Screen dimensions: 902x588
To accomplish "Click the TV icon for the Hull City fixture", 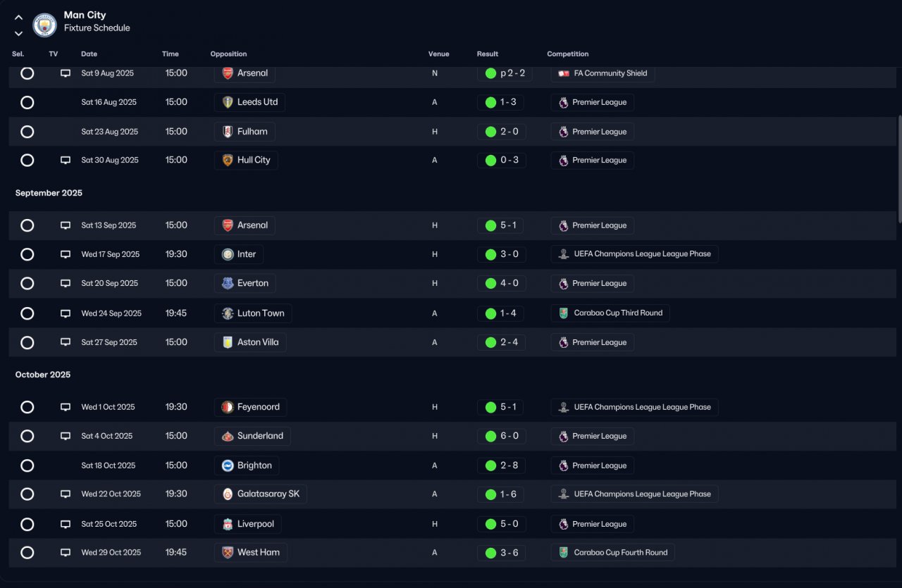I will point(66,161).
